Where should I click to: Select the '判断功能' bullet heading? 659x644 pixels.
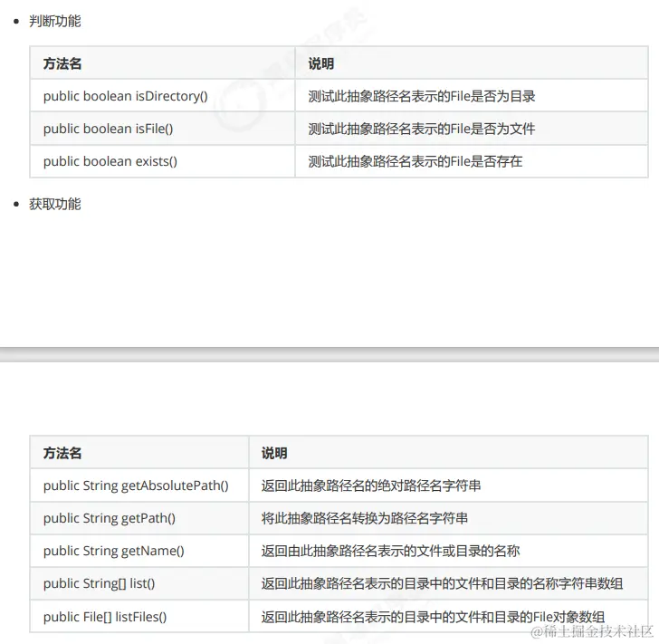click(x=54, y=21)
